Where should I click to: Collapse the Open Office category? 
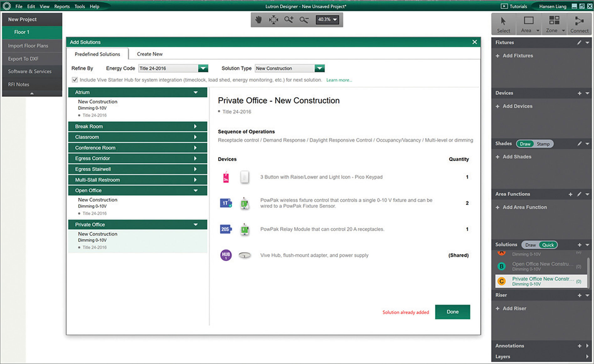tap(138, 190)
